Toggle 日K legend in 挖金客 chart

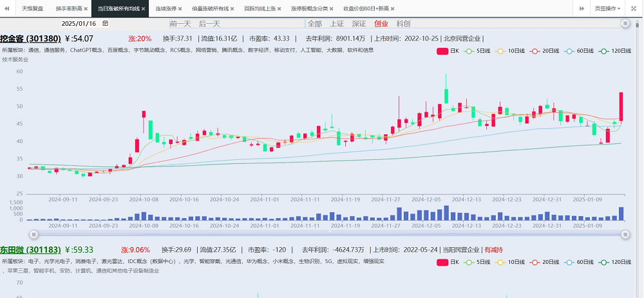tap(448, 51)
